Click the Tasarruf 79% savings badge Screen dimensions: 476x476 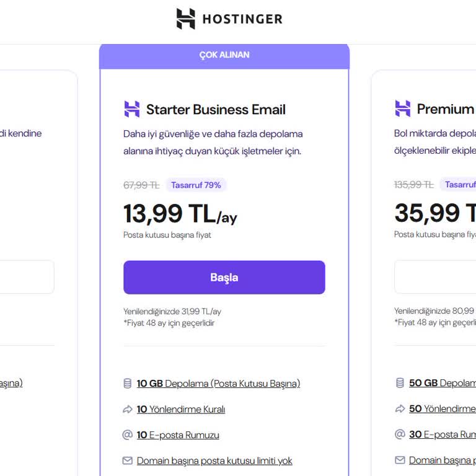pos(196,185)
